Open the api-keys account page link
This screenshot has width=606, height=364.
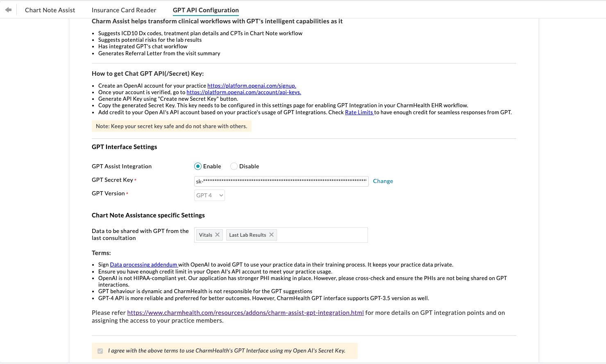coord(243,92)
